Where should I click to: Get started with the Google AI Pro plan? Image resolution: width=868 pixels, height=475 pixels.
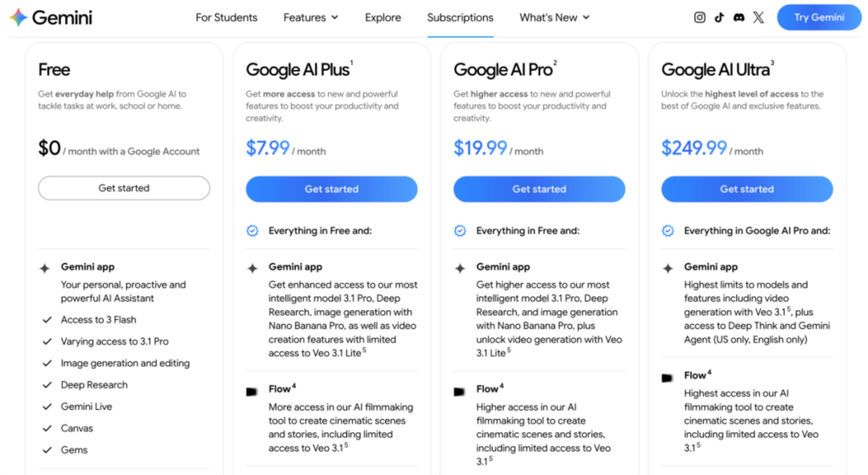click(539, 189)
